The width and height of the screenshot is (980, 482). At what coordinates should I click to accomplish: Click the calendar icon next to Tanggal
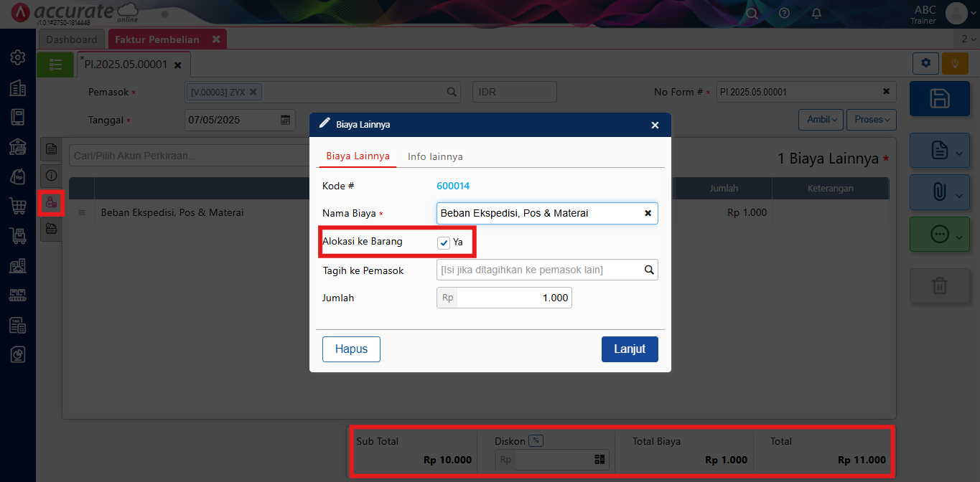(285, 120)
